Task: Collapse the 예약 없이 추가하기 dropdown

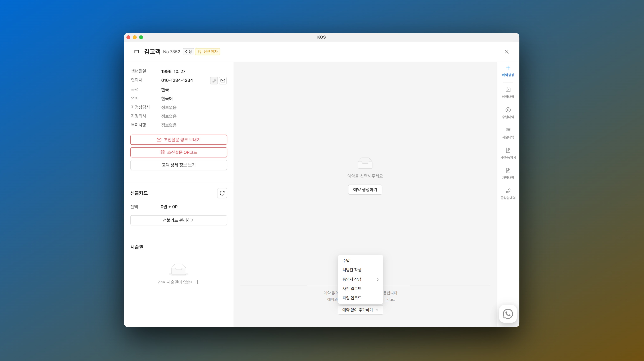Action: point(360,310)
